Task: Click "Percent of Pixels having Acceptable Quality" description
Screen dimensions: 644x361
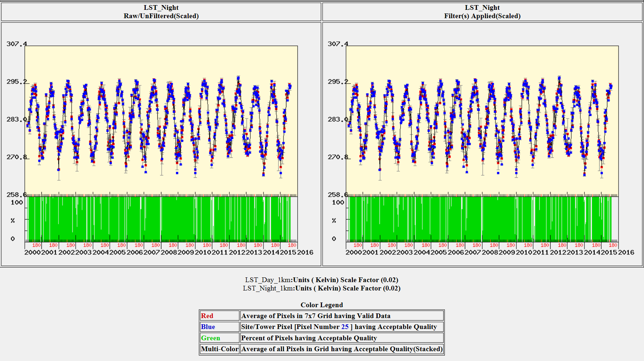Action: [309, 338]
